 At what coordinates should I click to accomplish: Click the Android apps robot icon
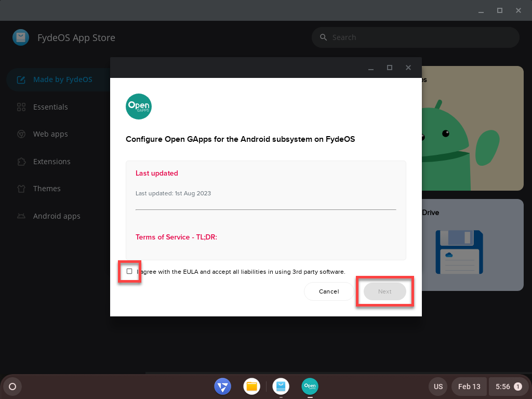point(21,216)
